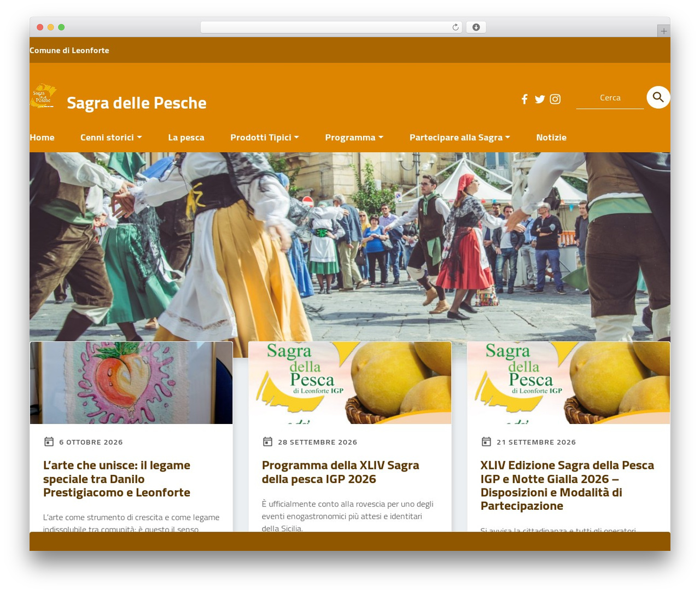Click the date 6 Ottobre 2026
This screenshot has width=700, height=593.
click(91, 442)
